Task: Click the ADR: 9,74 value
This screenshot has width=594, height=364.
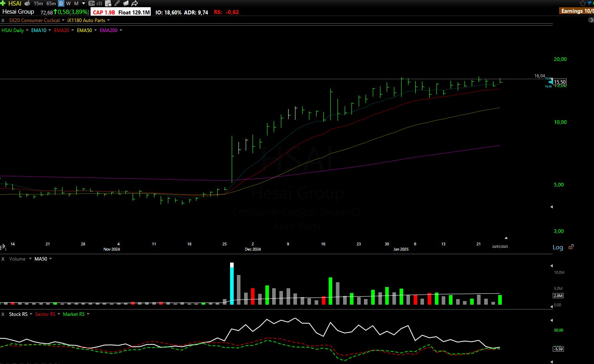Action: pos(196,12)
